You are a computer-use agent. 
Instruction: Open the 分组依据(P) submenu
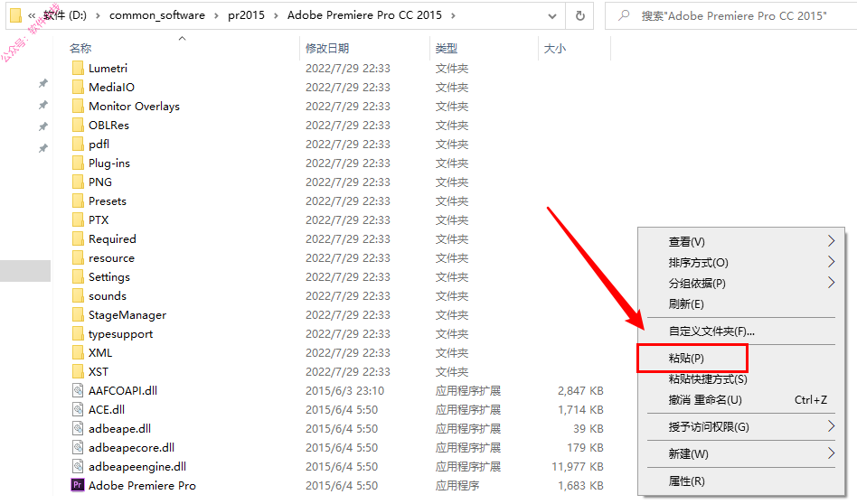(741, 284)
